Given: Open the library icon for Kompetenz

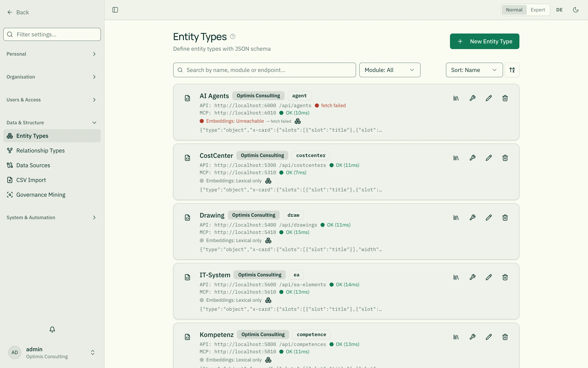Looking at the screenshot, I should 456,337.
